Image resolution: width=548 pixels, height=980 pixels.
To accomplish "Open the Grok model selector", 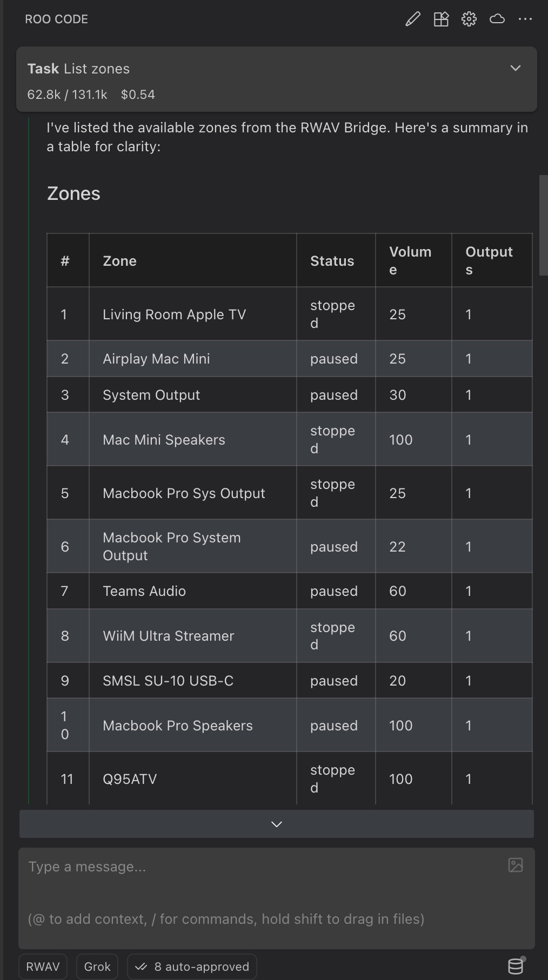I will pyautogui.click(x=97, y=966).
